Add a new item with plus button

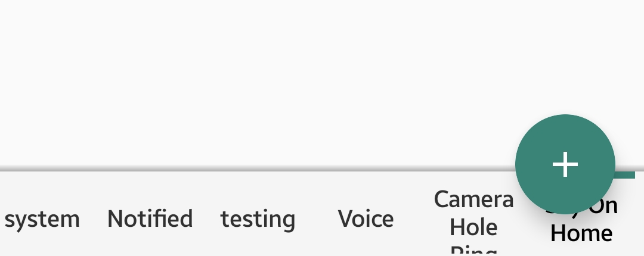565,164
